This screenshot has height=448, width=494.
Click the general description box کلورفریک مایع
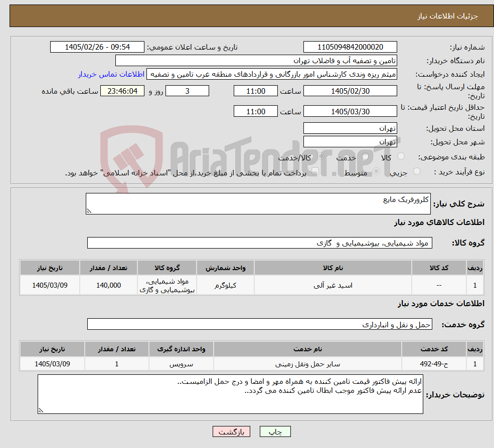click(258, 203)
